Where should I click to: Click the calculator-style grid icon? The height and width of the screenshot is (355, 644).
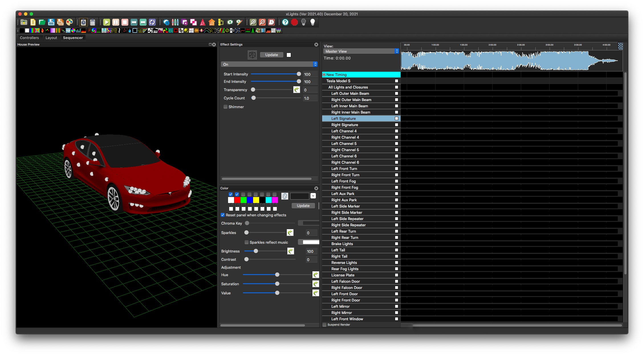click(x=93, y=22)
